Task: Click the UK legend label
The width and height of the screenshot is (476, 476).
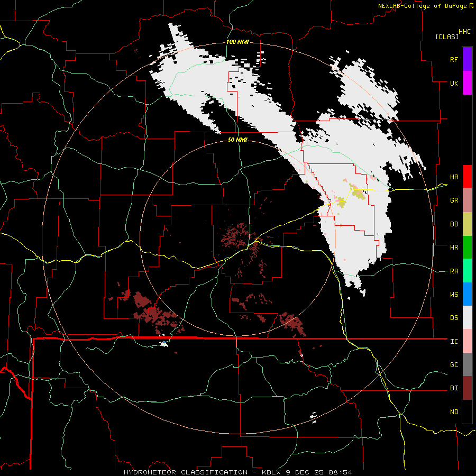Action: pyautogui.click(x=454, y=83)
